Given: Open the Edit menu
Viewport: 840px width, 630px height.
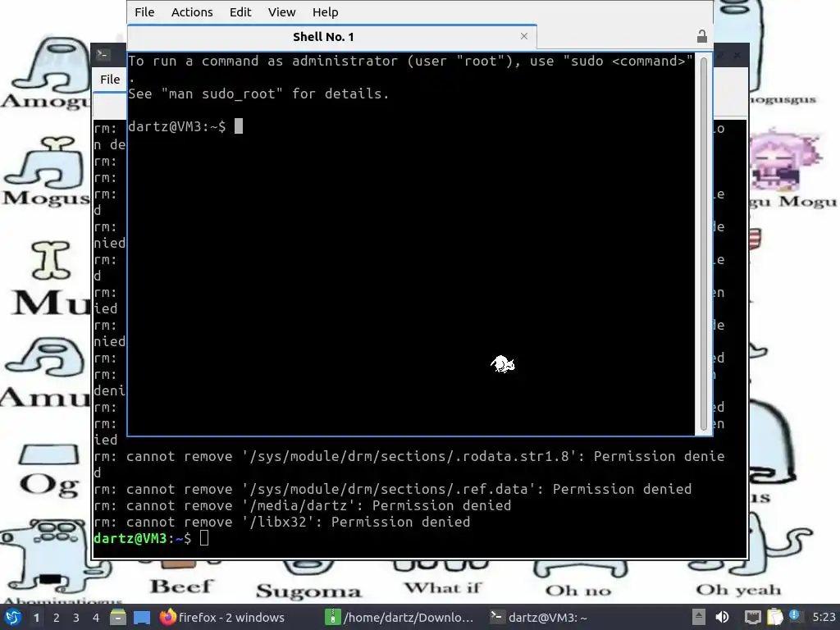Looking at the screenshot, I should coord(240,11).
